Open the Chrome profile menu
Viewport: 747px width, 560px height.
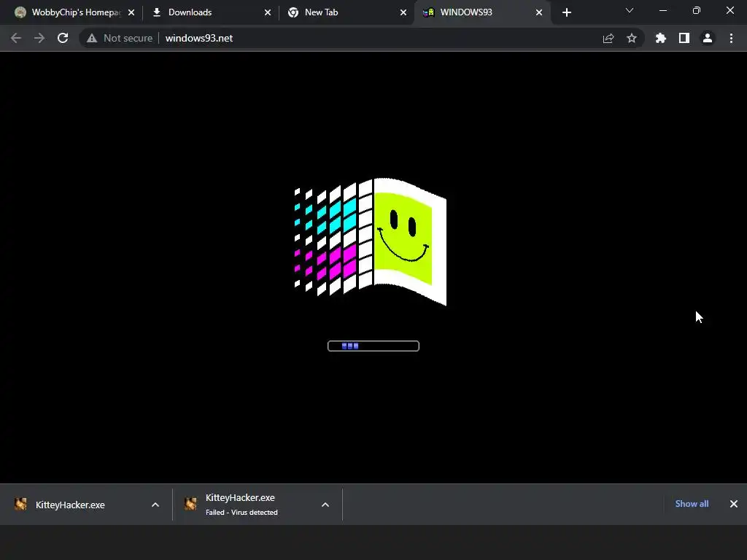coord(708,38)
